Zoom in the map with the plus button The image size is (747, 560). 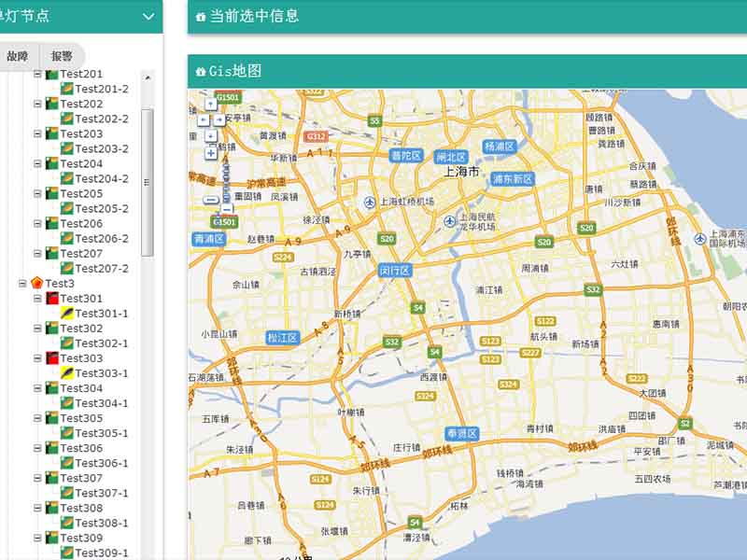(x=211, y=153)
